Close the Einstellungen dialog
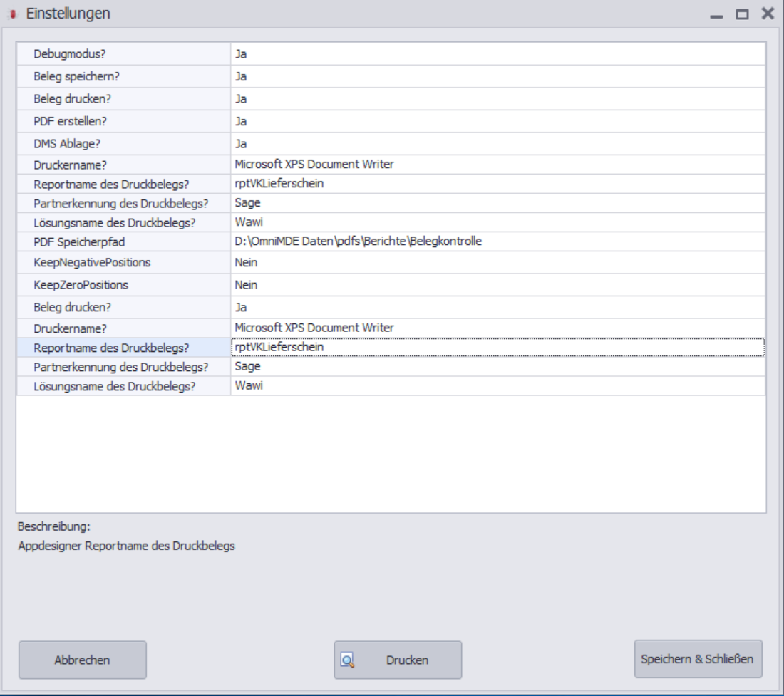 (768, 14)
